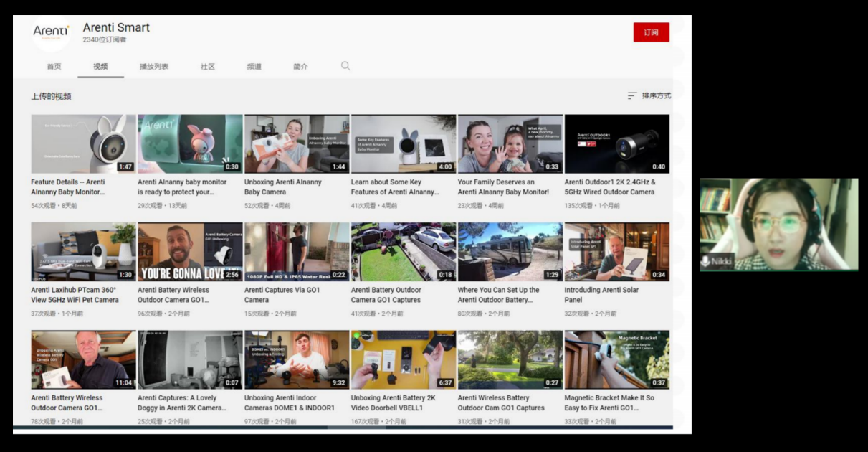Open the Arenti Outdoor1 2K camera thumbnail
The image size is (868, 452).
(x=617, y=143)
